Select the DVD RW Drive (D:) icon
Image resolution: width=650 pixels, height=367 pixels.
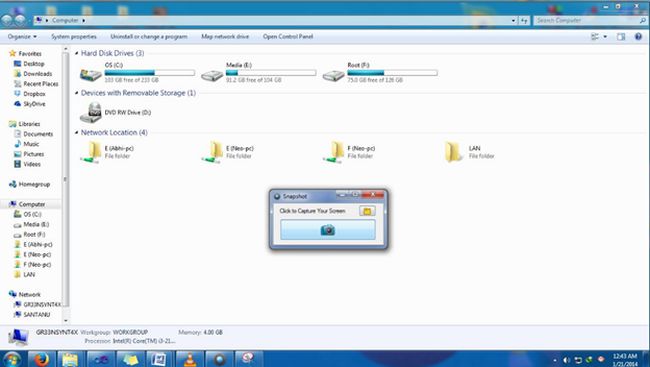pyautogui.click(x=90, y=112)
